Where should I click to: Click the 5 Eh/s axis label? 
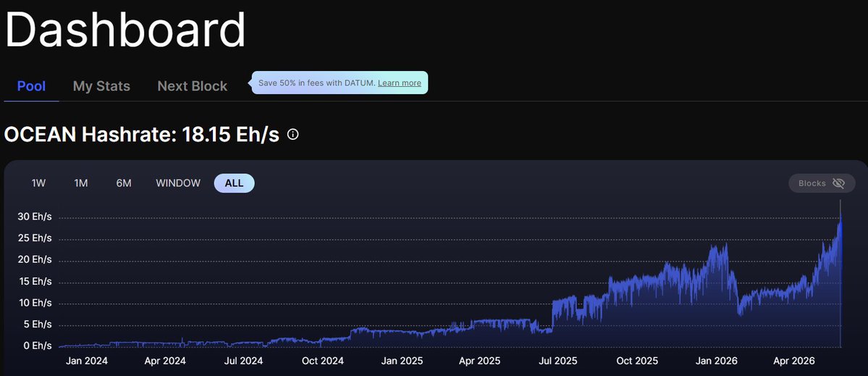[x=37, y=325]
